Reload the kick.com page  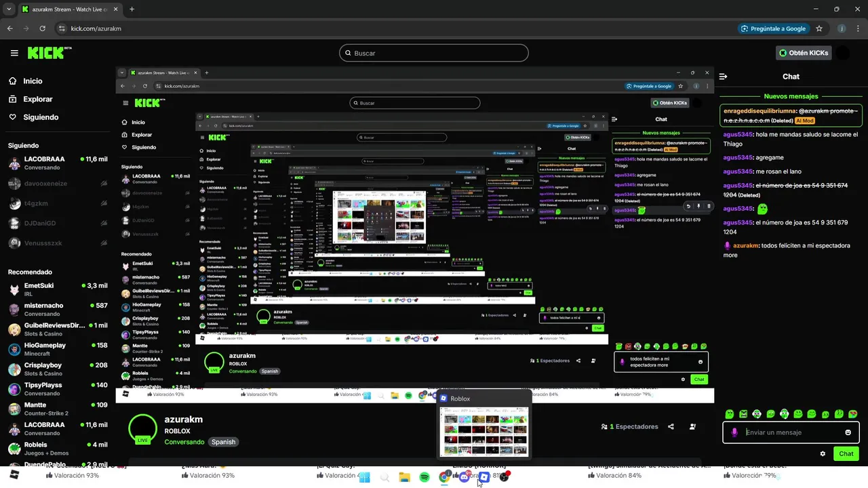point(42,28)
